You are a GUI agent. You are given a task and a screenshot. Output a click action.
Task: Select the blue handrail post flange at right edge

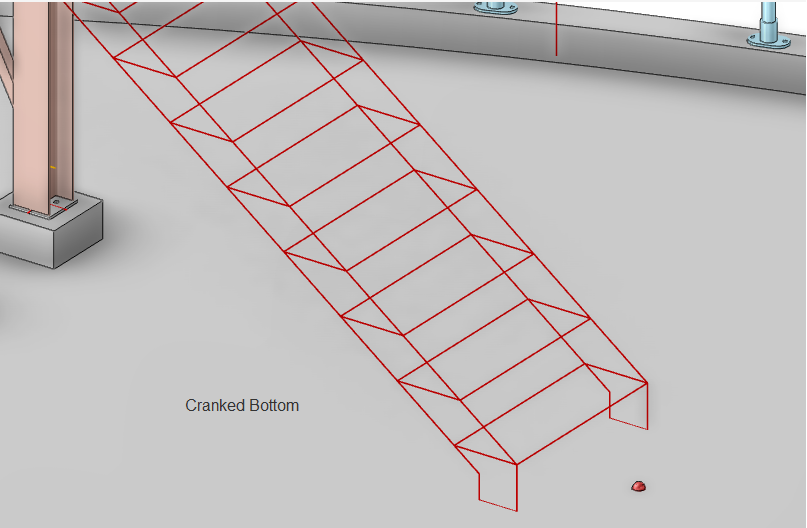[768, 41]
